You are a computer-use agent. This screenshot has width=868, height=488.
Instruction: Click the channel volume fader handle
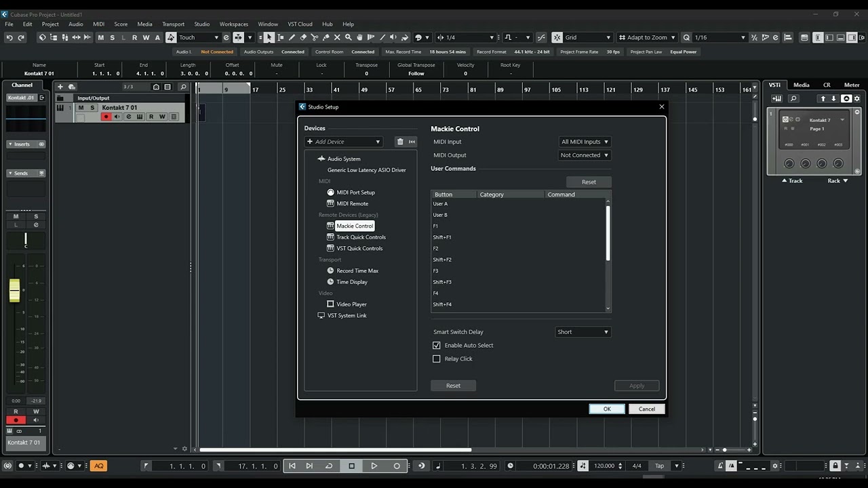[x=14, y=290]
